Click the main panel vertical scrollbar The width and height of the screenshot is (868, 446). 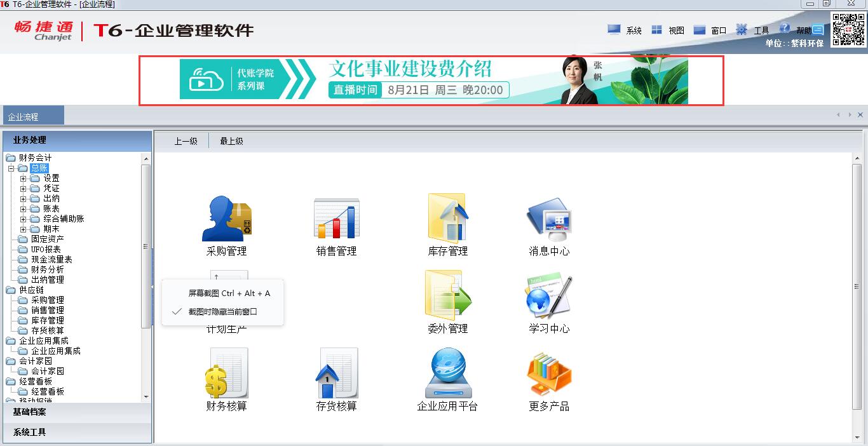point(858,287)
